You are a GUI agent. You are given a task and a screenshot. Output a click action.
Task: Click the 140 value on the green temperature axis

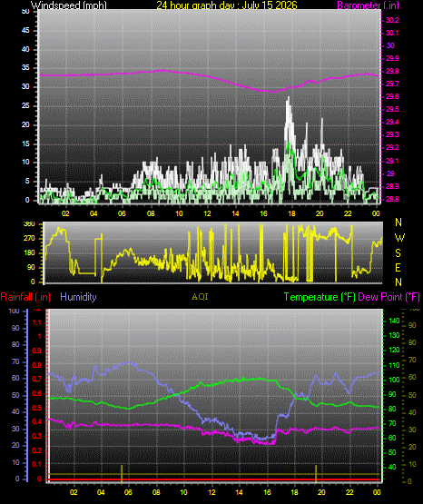click(x=394, y=321)
